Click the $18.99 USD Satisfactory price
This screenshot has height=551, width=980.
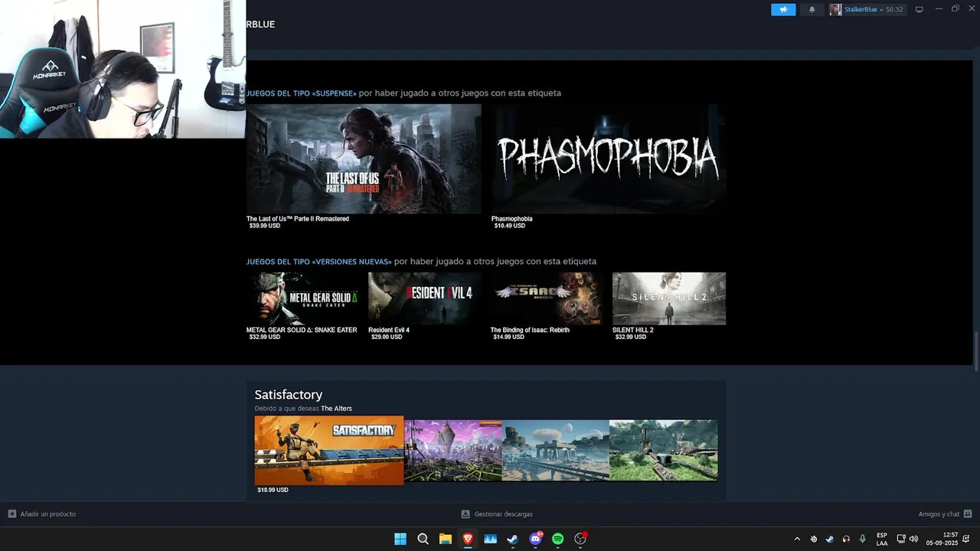coord(273,490)
